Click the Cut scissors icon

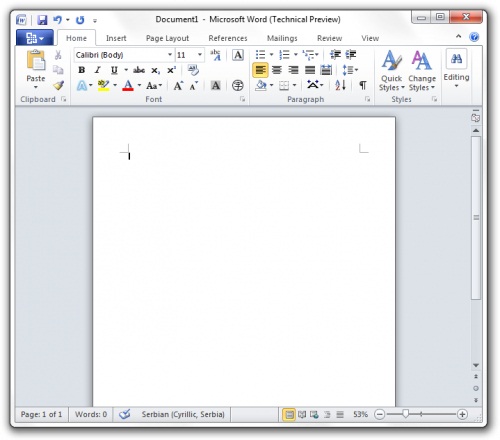[58, 55]
